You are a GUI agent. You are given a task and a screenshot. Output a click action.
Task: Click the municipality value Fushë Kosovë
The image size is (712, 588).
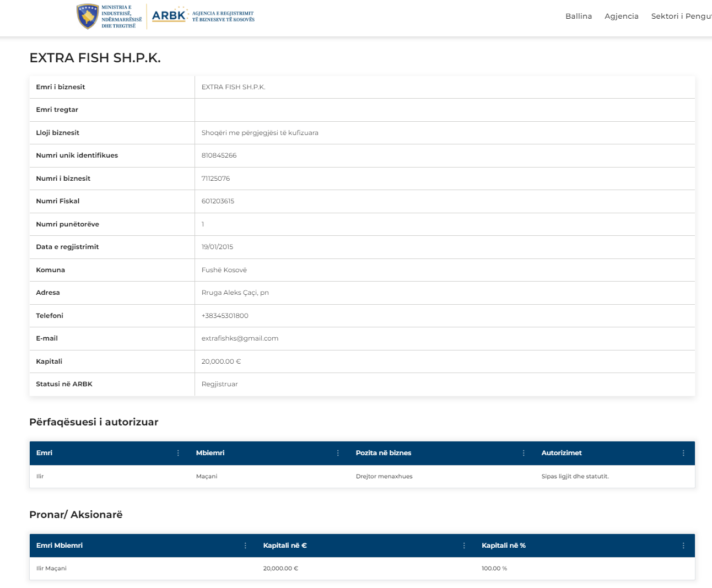point(224,270)
